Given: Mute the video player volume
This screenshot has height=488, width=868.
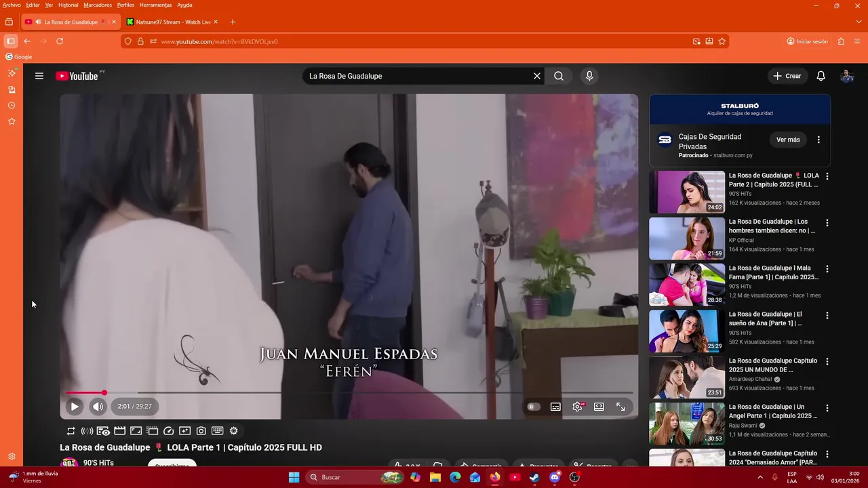Looking at the screenshot, I should [x=98, y=407].
